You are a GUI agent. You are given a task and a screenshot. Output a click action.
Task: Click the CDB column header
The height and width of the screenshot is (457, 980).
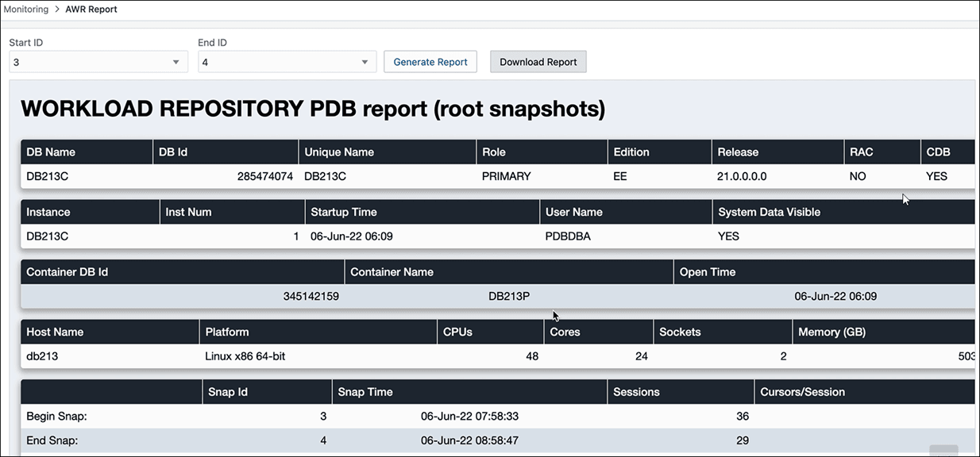947,152
